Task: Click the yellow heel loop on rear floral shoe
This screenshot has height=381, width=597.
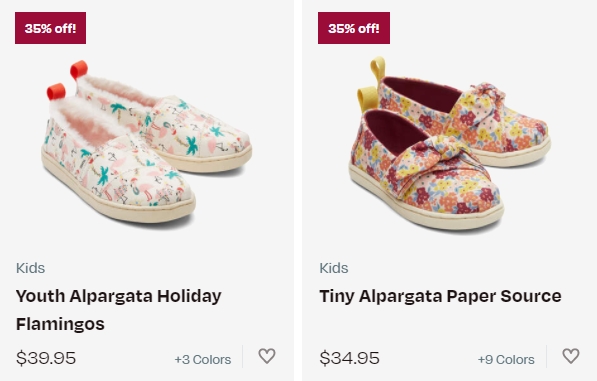Action: click(378, 69)
